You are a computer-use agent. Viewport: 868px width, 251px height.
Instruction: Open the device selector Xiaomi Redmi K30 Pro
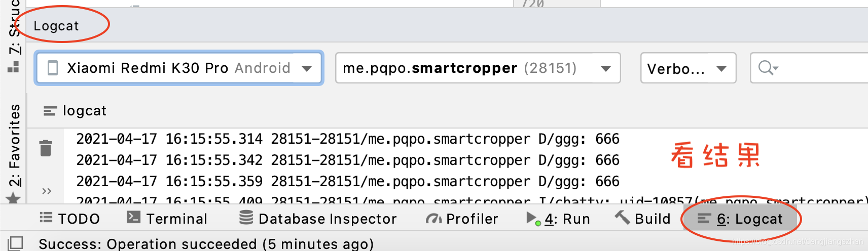(x=178, y=68)
